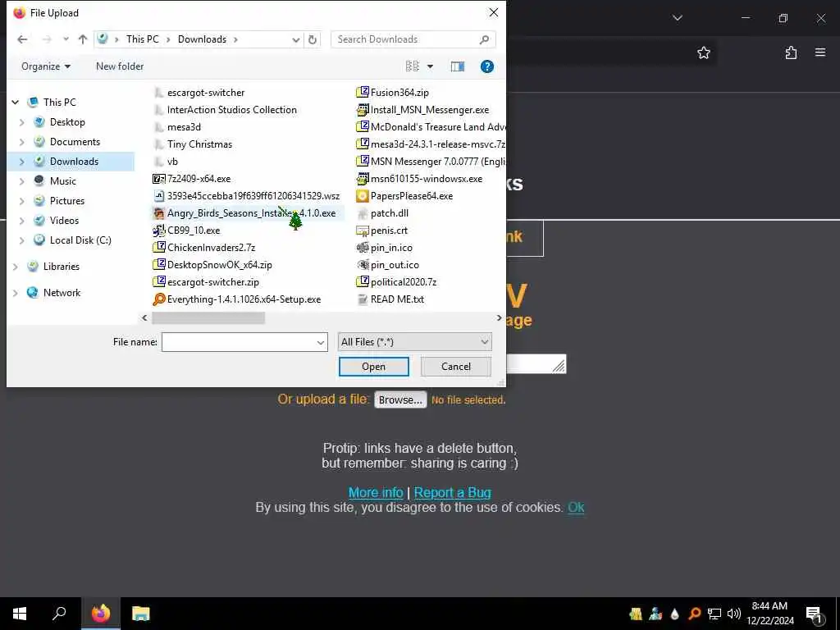The image size is (840, 630).
Task: Select the DesktopSnowOK_x64.zip archive icon
Action: (x=159, y=265)
